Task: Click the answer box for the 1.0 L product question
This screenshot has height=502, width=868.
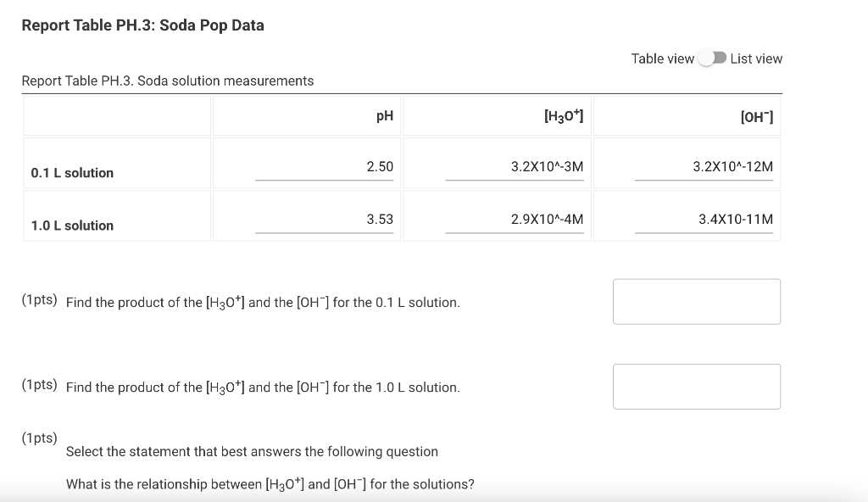Action: pyautogui.click(x=696, y=386)
